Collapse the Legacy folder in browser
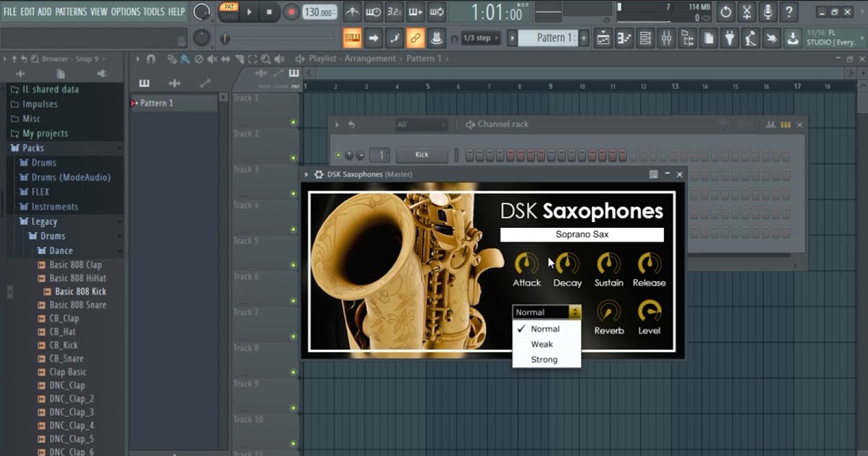Viewport: 868px width, 456px height. pyautogui.click(x=44, y=221)
